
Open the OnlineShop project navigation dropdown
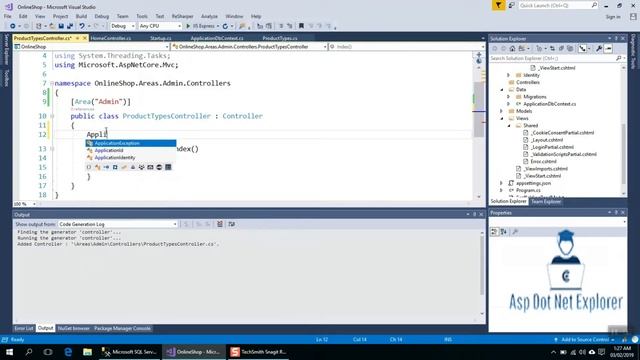(91, 47)
